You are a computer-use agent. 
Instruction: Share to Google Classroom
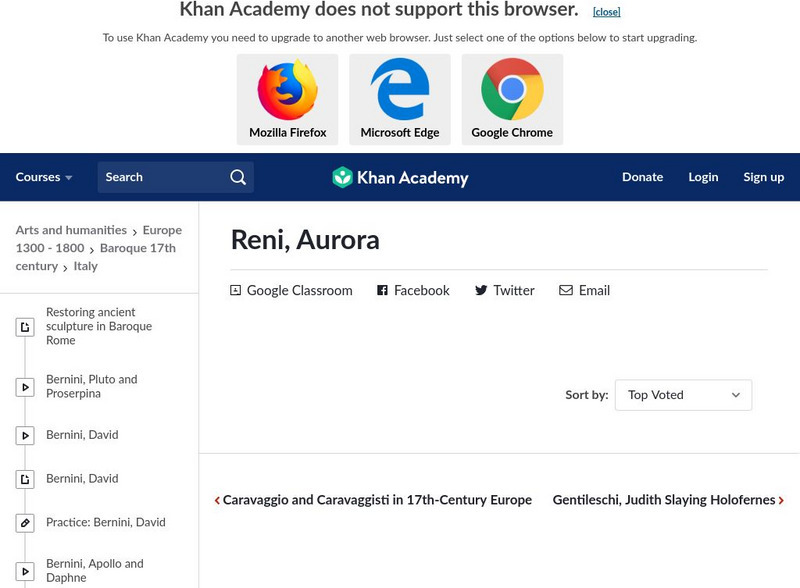tap(291, 291)
